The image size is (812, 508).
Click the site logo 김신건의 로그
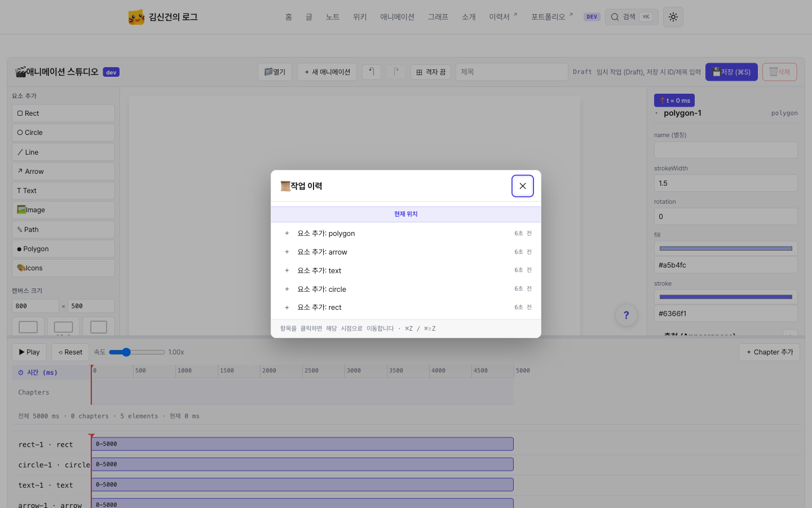(x=163, y=17)
